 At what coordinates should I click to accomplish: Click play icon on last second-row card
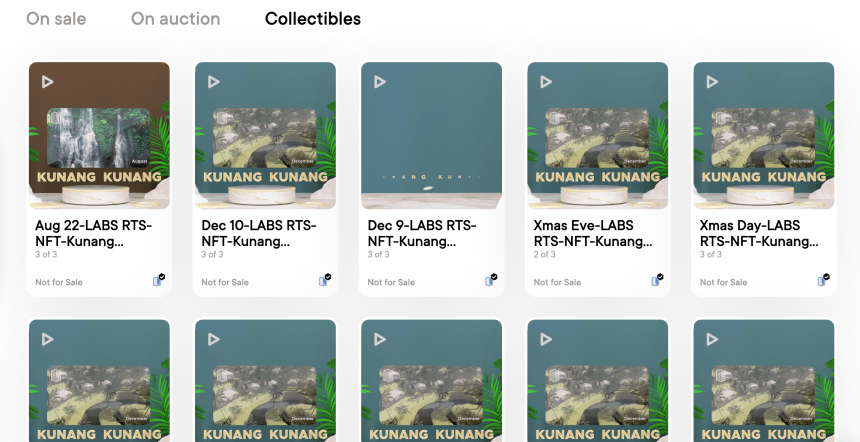coord(712,340)
